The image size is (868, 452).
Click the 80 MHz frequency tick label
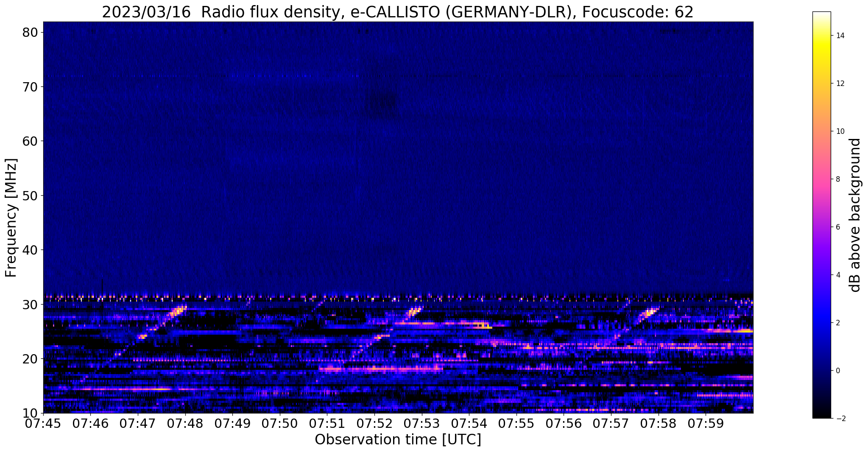pyautogui.click(x=31, y=32)
